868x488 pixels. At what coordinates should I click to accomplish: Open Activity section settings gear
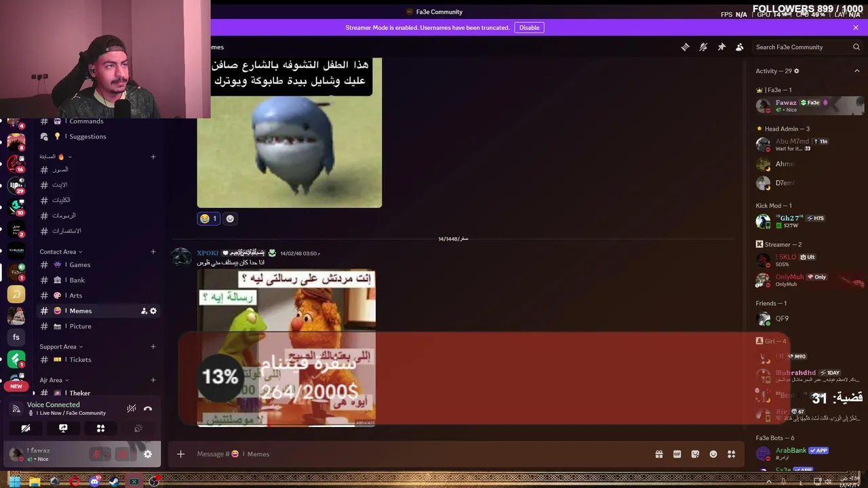pos(797,71)
